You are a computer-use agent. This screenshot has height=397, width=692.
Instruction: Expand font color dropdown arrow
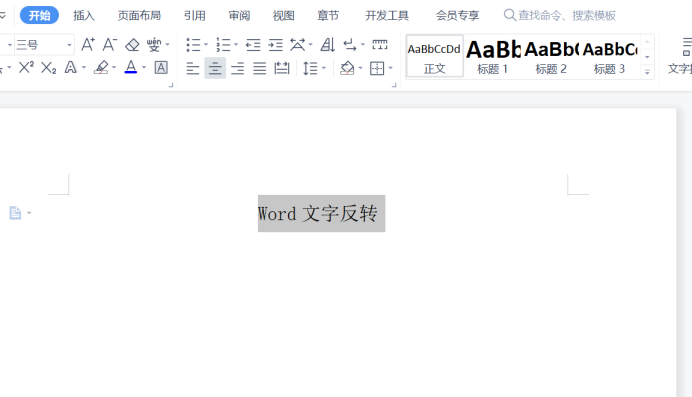click(144, 68)
